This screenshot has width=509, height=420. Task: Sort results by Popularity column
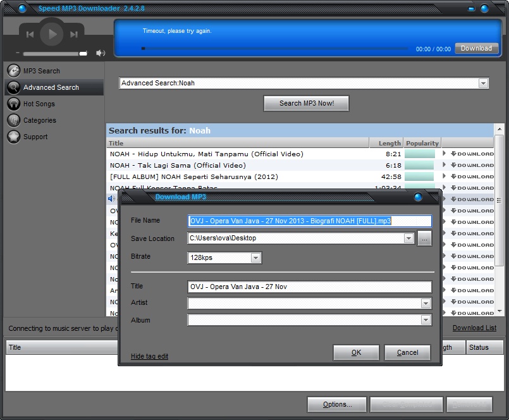click(x=422, y=143)
